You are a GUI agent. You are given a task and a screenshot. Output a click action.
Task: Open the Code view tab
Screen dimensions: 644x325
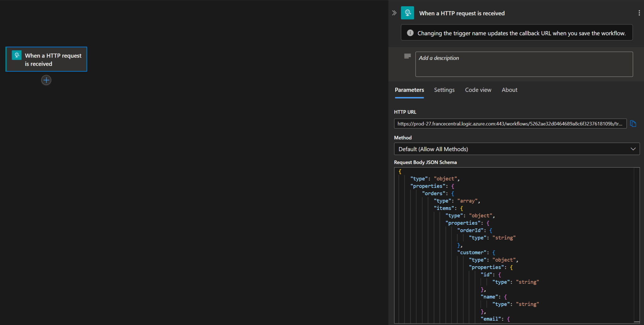(478, 90)
